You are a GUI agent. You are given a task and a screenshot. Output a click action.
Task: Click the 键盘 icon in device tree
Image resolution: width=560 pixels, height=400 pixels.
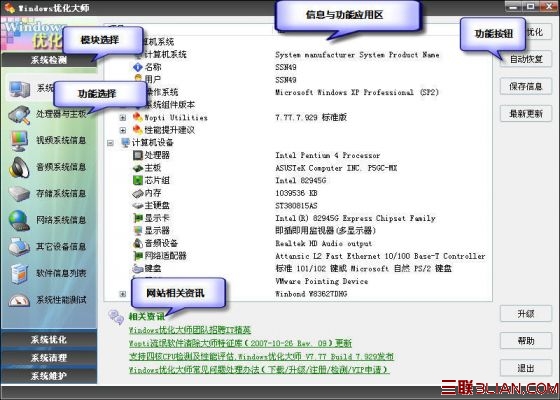(138, 269)
